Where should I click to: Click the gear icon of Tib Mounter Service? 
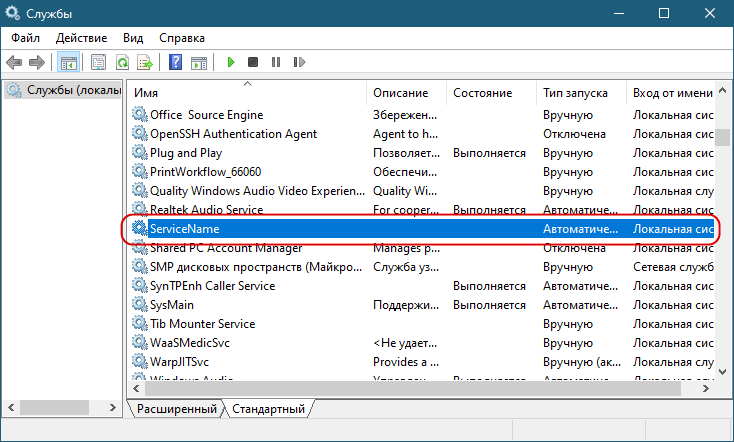139,324
